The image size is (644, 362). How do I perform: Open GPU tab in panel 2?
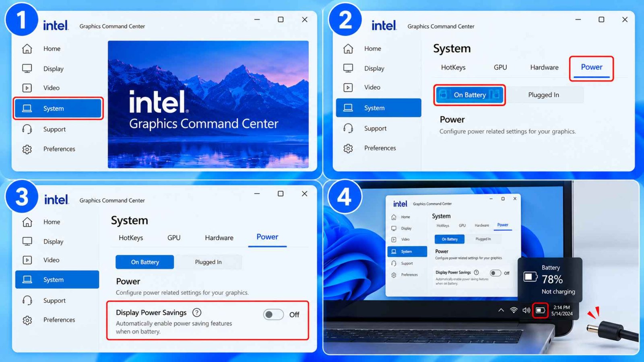[500, 68]
